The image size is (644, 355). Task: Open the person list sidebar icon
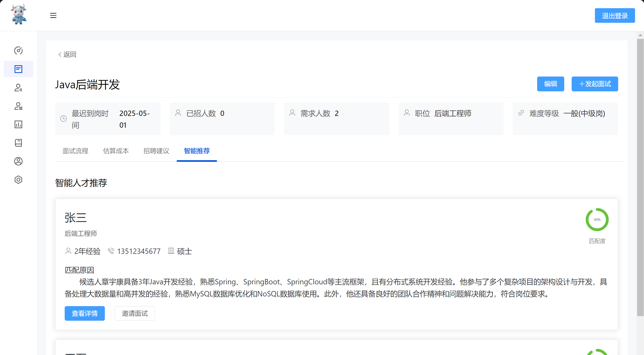18,106
